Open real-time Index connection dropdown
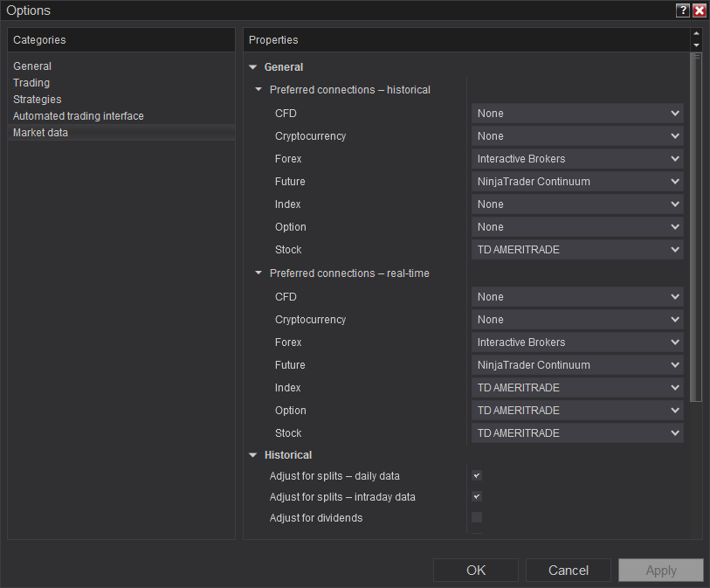 point(577,388)
